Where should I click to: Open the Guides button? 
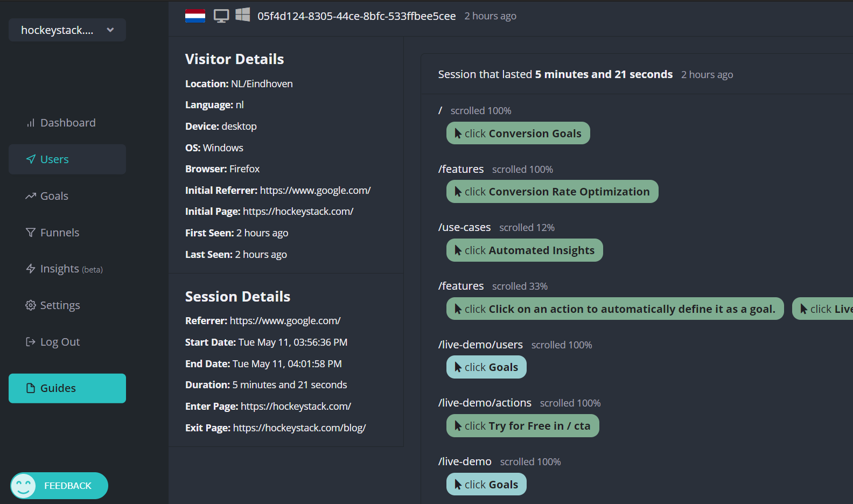(x=67, y=388)
